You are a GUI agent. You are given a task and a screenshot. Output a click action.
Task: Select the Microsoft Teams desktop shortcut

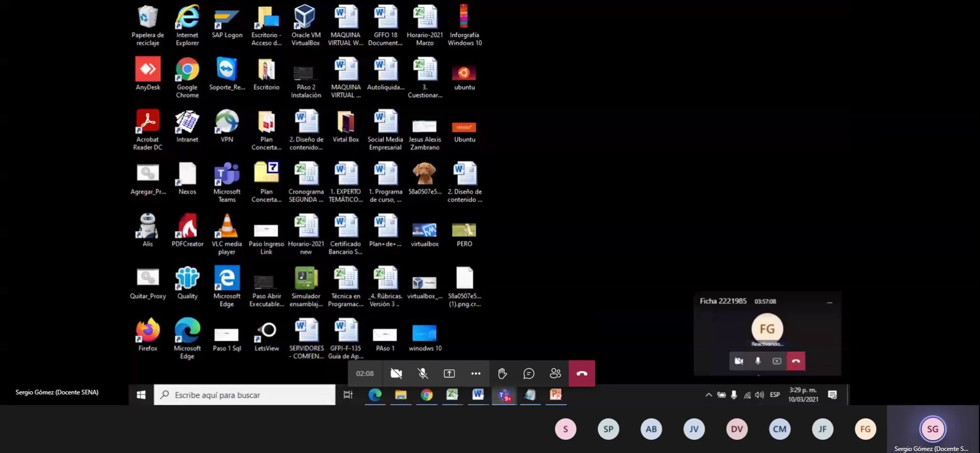(227, 182)
